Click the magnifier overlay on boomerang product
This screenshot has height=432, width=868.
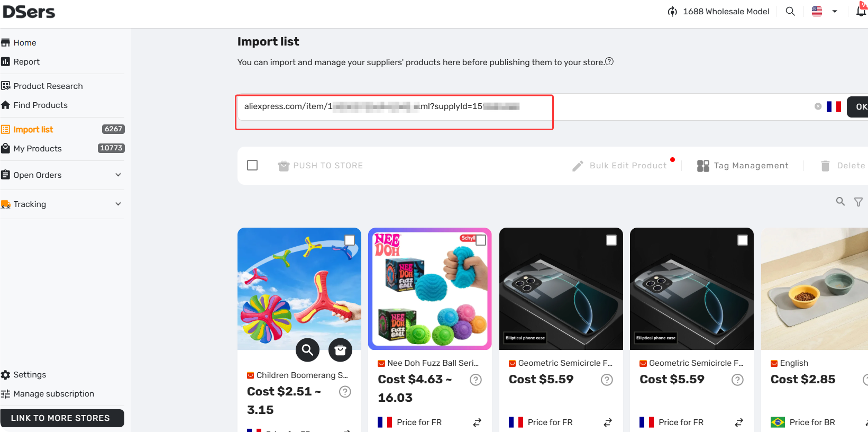(x=307, y=349)
